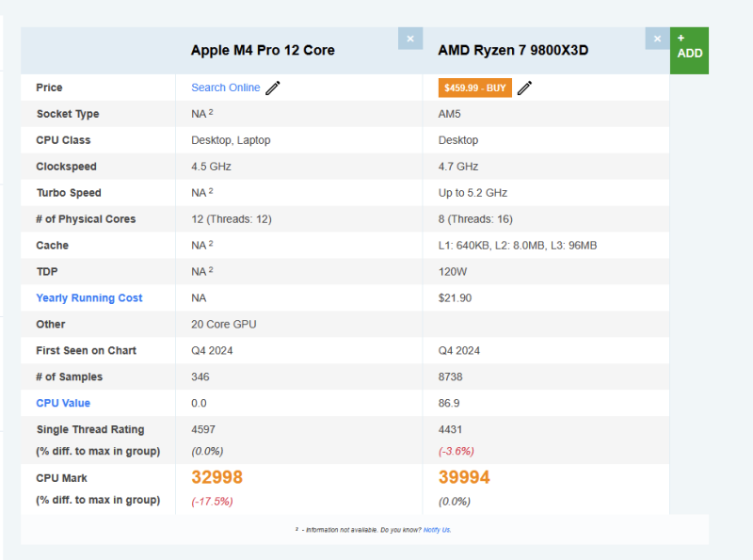The height and width of the screenshot is (560, 753).
Task: Click the (-17.5%) difference text
Action: (213, 502)
